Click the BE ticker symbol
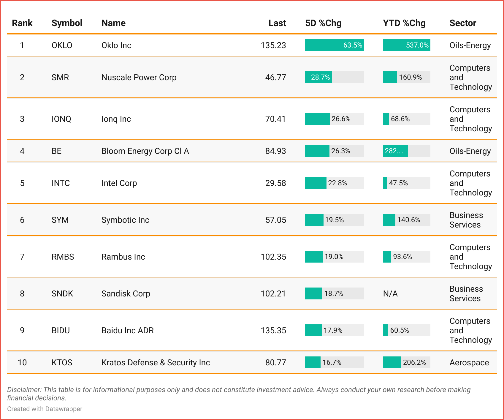The image size is (504, 420). point(56,151)
